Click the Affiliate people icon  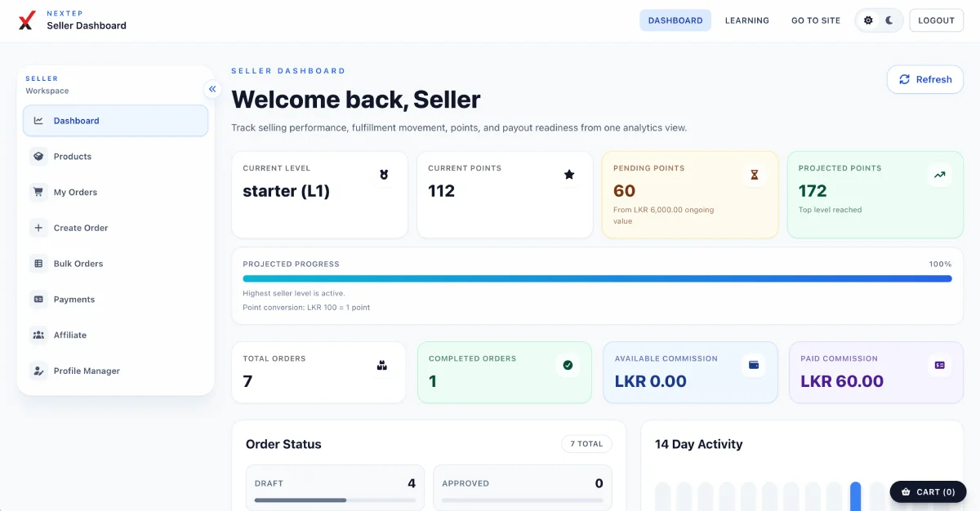(38, 335)
